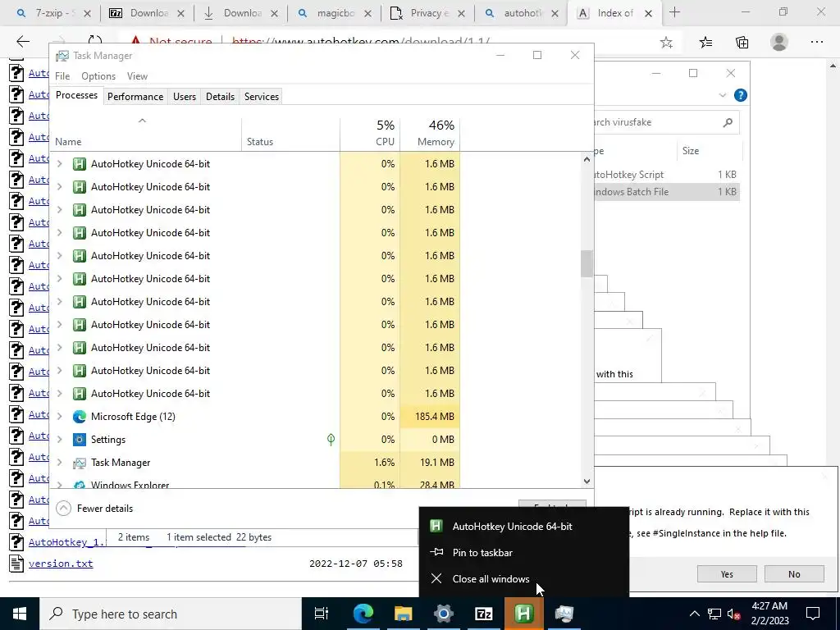Select the Processes tab

(x=76, y=95)
